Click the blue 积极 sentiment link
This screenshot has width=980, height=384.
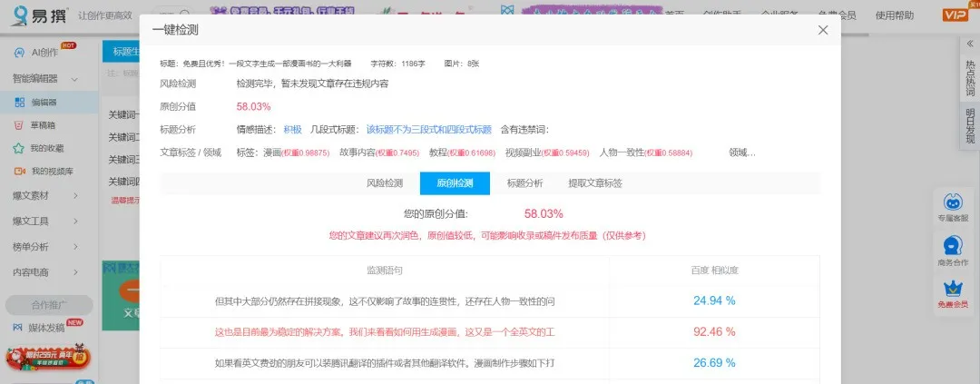tap(292, 130)
